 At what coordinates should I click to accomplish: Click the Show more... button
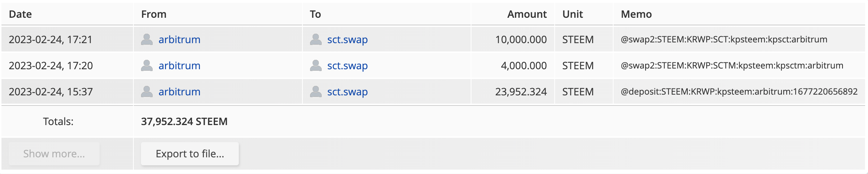click(54, 154)
